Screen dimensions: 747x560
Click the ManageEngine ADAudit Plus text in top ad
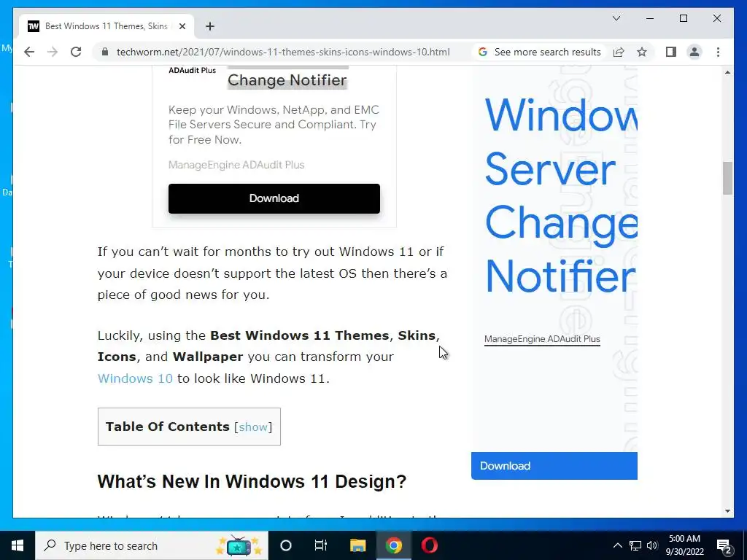pyautogui.click(x=236, y=166)
